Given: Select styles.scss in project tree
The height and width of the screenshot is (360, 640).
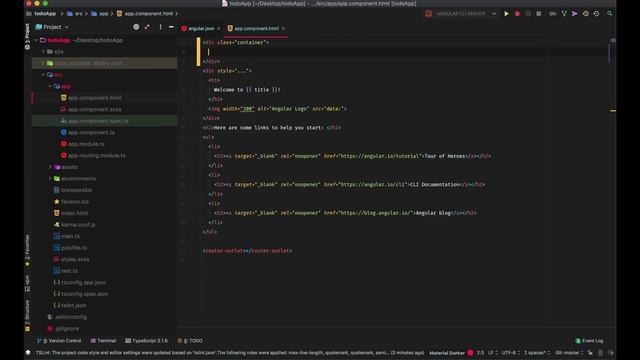Looking at the screenshot, I should pyautogui.click(x=75, y=259).
